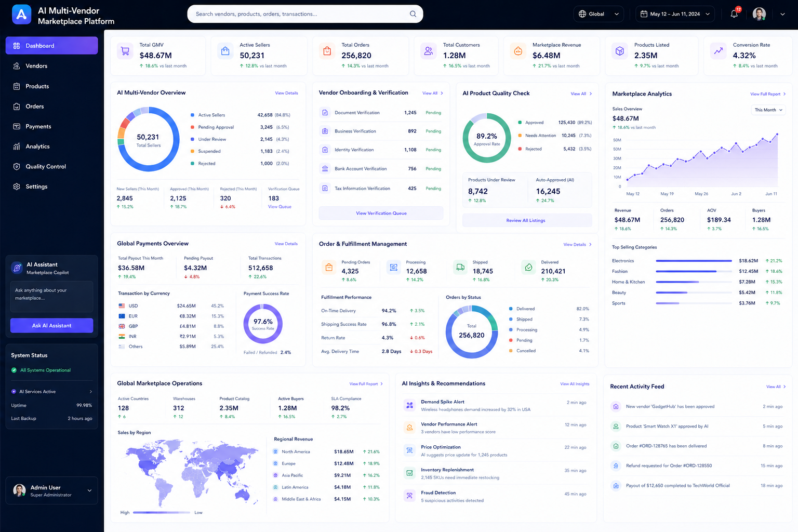This screenshot has height=532, width=798.
Task: Click the notification bell icon
Action: [734, 14]
